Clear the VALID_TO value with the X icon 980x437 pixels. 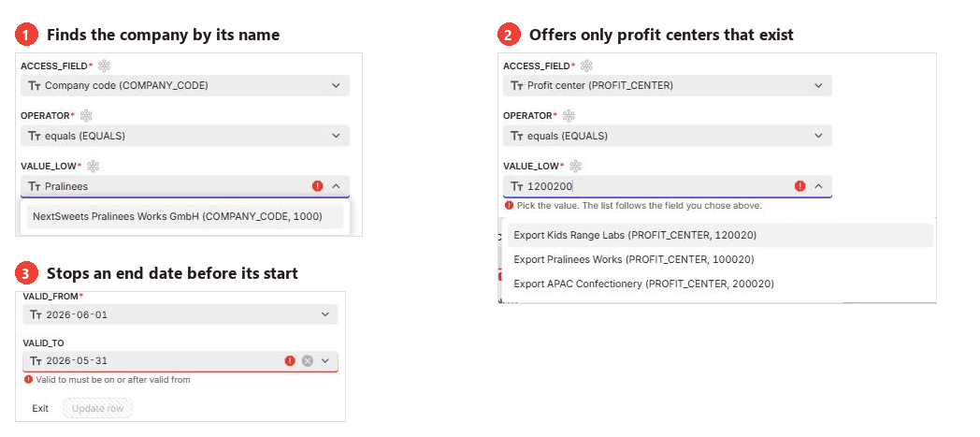(x=308, y=360)
